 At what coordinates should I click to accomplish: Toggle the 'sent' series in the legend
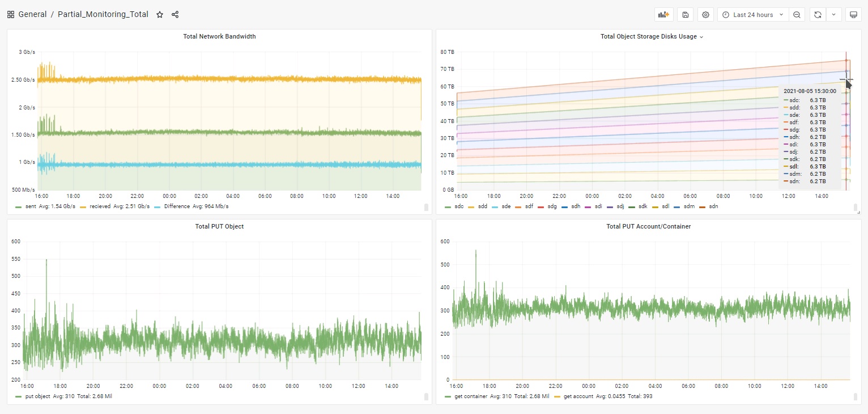(x=31, y=206)
